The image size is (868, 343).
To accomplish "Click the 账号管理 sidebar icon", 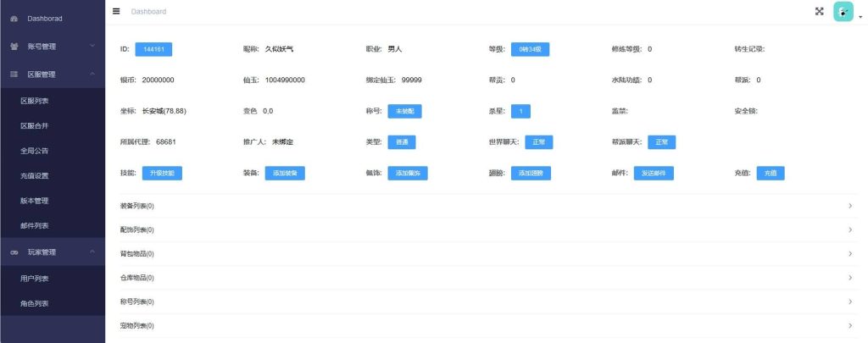I will [x=14, y=47].
